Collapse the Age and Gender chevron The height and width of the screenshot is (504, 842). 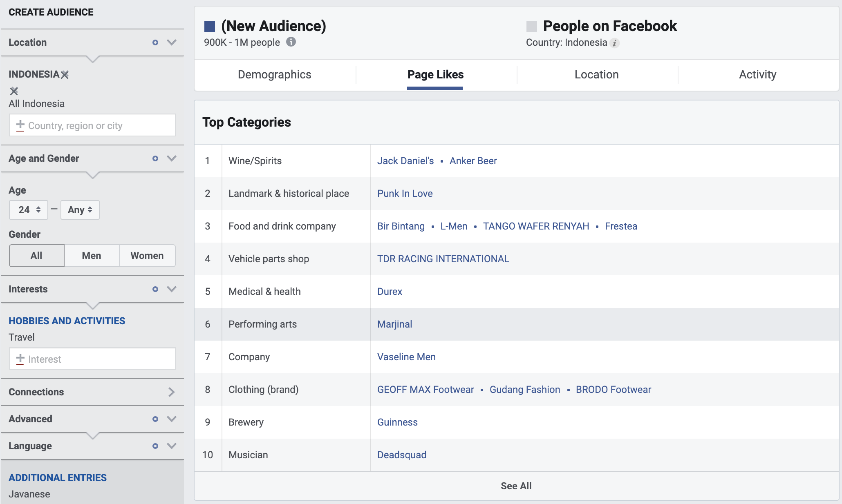pyautogui.click(x=172, y=158)
